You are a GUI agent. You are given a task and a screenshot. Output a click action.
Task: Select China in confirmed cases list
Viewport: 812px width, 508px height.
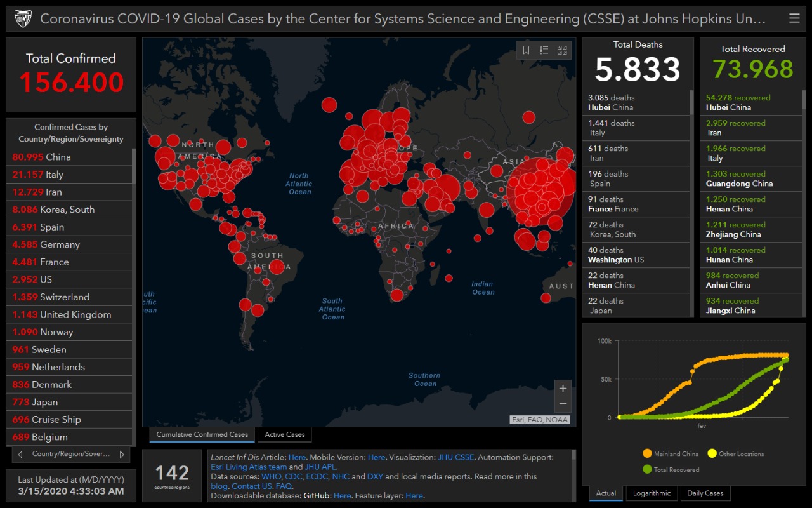[70, 157]
